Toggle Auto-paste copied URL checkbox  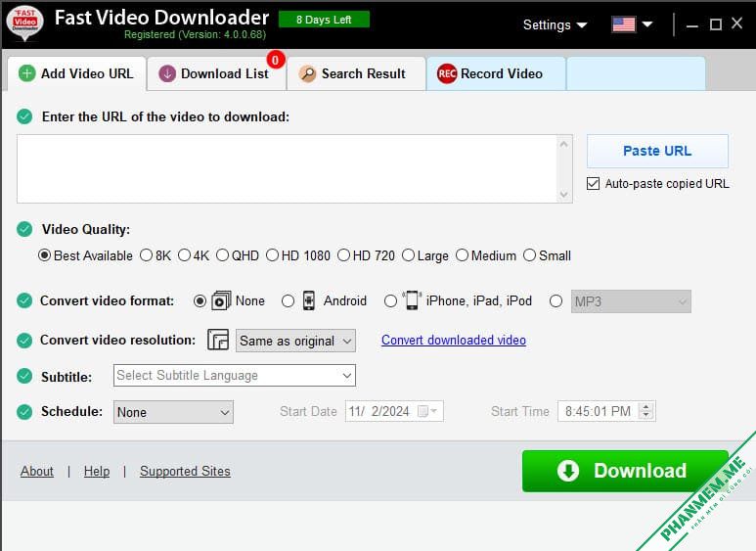593,183
